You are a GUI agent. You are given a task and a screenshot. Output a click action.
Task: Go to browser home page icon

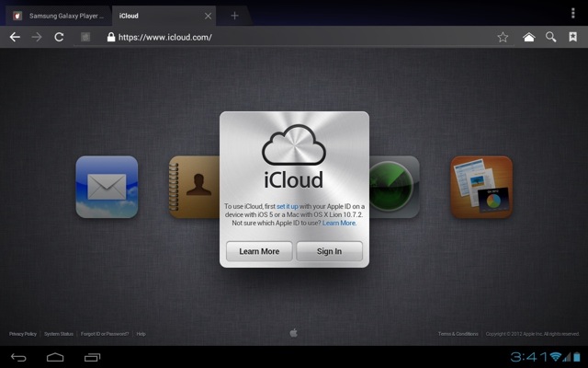coord(529,37)
